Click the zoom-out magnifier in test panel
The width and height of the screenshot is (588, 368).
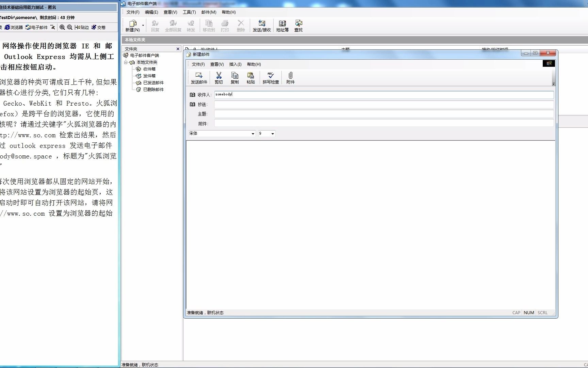point(70,27)
